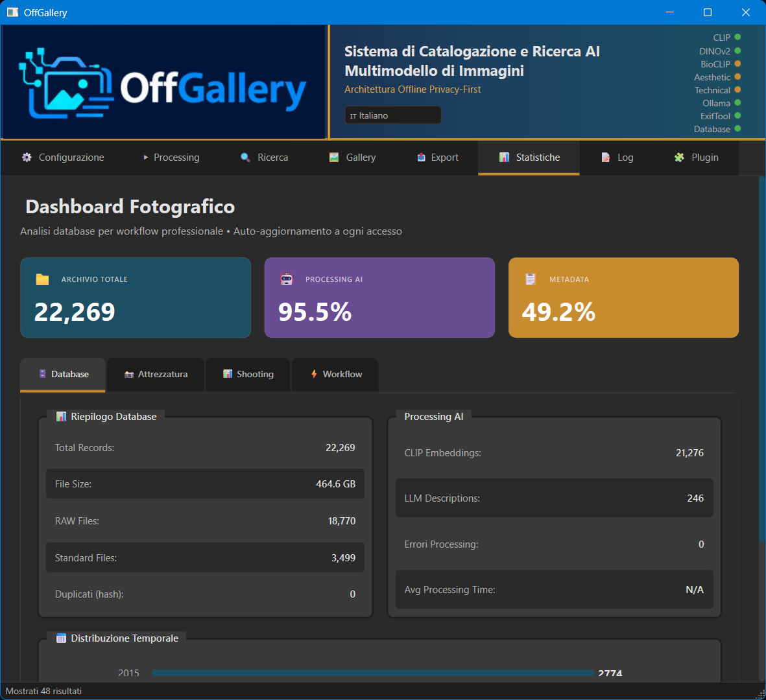Click the Metadata 49.2% card

coord(623,297)
